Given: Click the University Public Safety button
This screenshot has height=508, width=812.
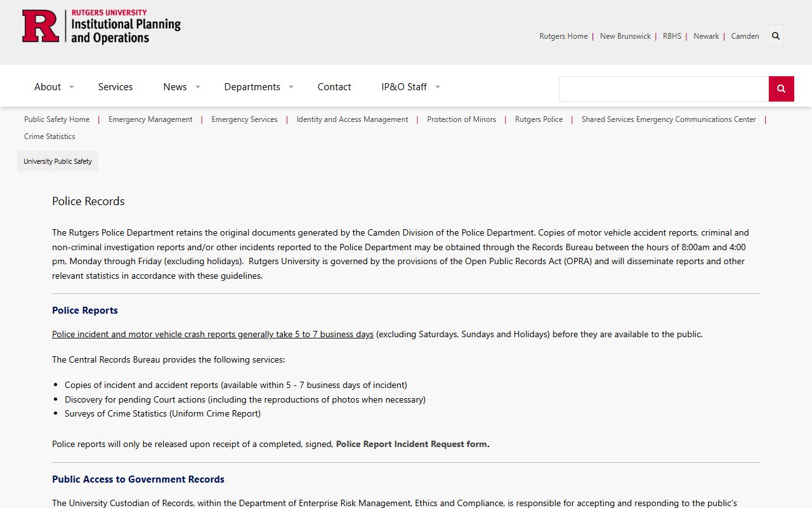Looking at the screenshot, I should click(58, 161).
